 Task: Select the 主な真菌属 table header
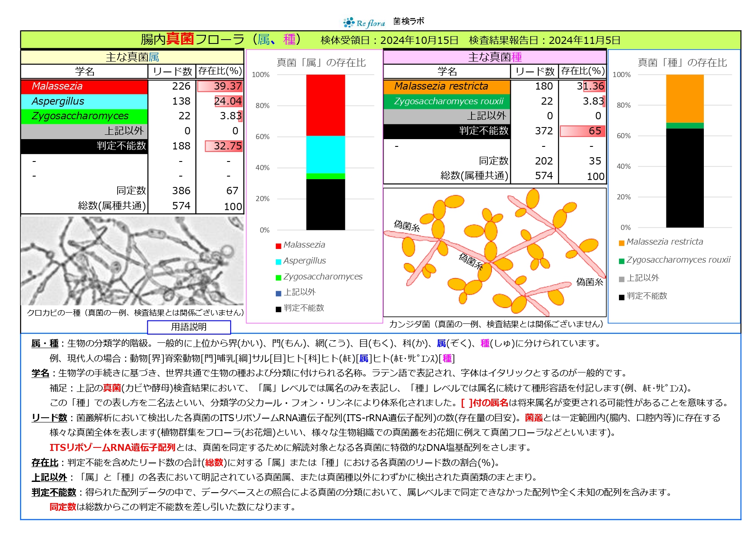pyautogui.click(x=132, y=57)
